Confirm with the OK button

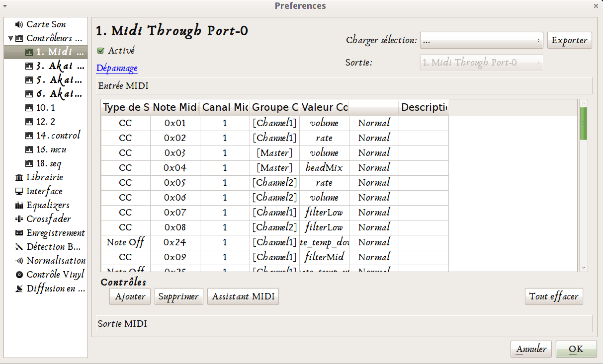576,349
